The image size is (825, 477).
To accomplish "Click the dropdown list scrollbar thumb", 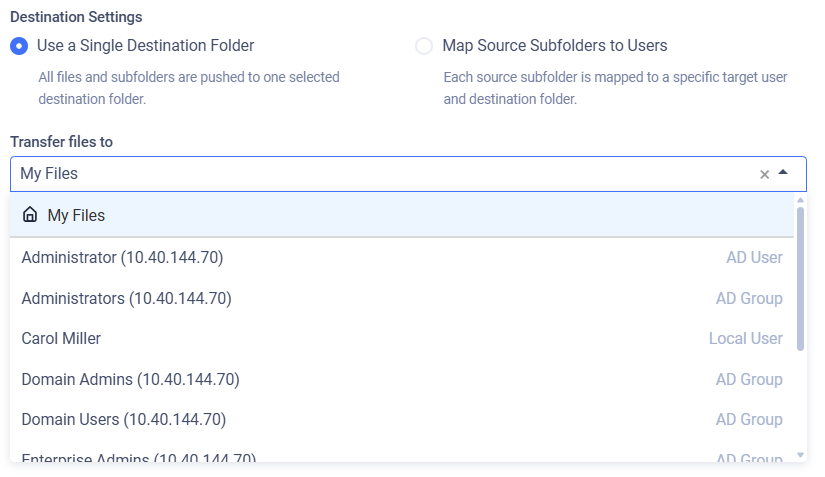I will [800, 279].
